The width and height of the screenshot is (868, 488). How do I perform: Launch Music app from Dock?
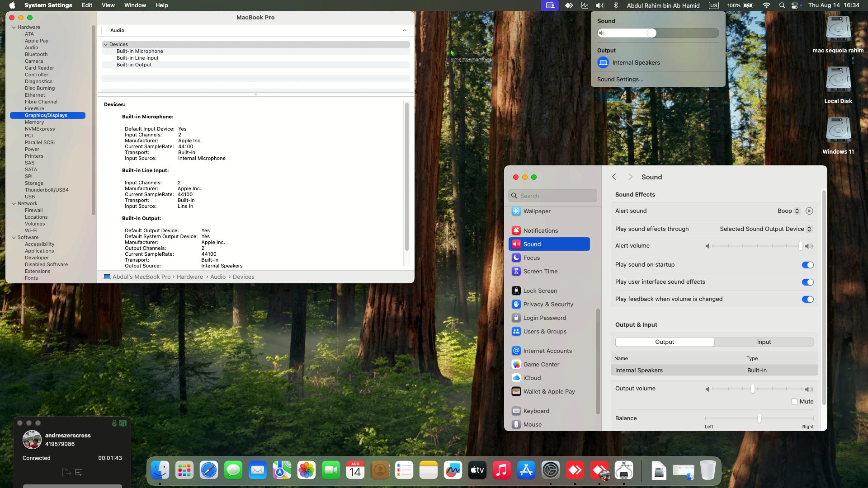(x=502, y=470)
